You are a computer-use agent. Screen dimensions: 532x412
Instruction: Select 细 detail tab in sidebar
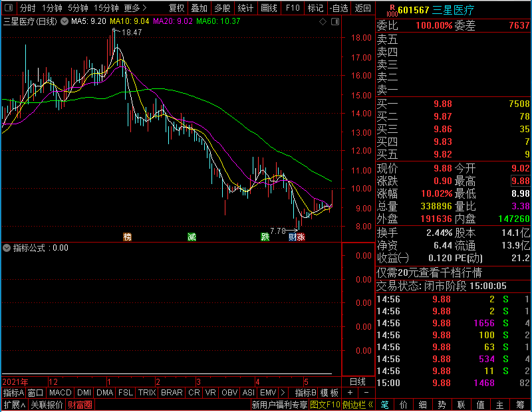[x=423, y=405]
